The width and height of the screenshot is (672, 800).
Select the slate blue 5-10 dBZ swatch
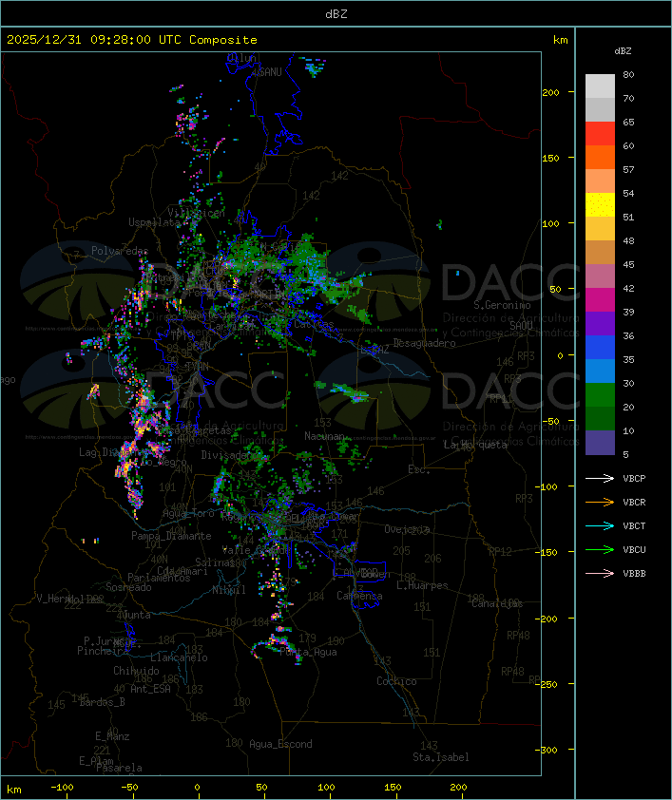(x=600, y=443)
